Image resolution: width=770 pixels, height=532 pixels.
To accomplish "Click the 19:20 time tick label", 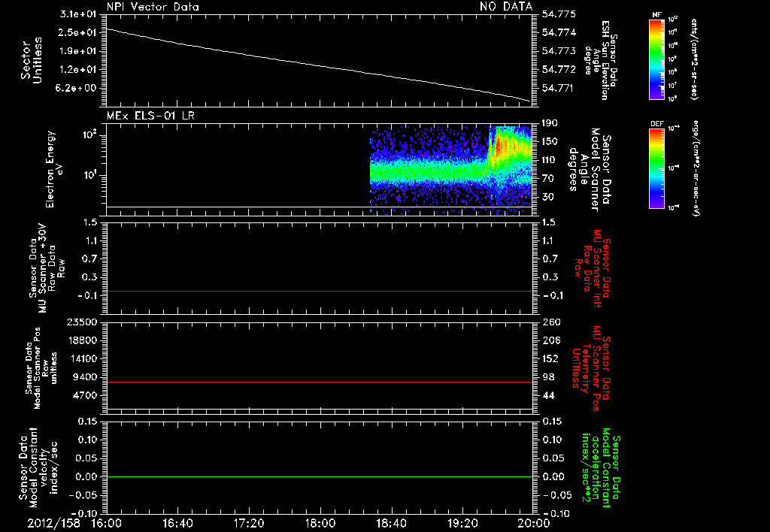I will (462, 523).
